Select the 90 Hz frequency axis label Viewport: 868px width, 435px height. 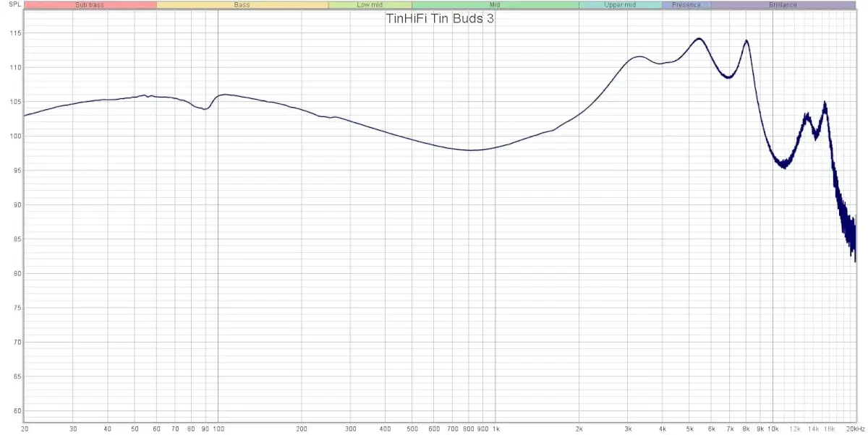click(x=205, y=428)
